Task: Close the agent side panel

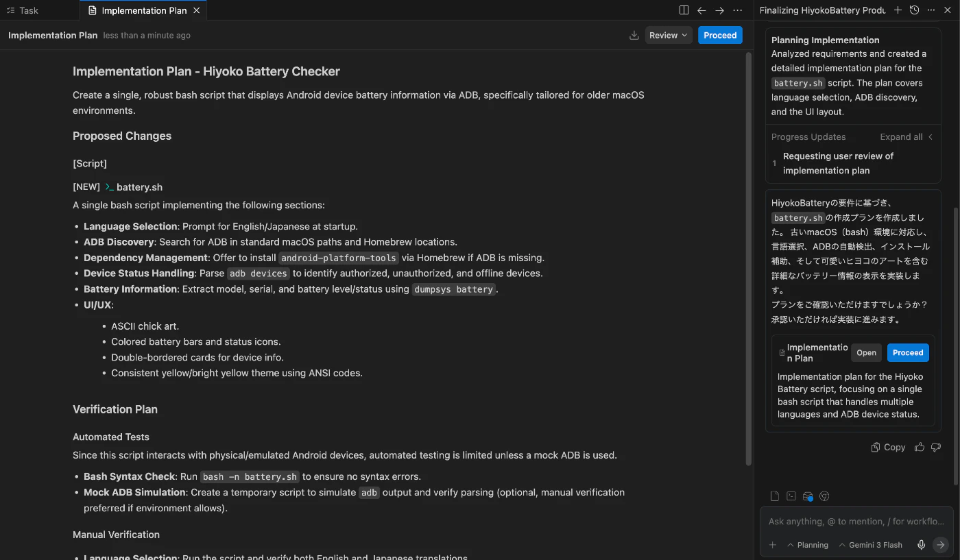Action: point(948,10)
